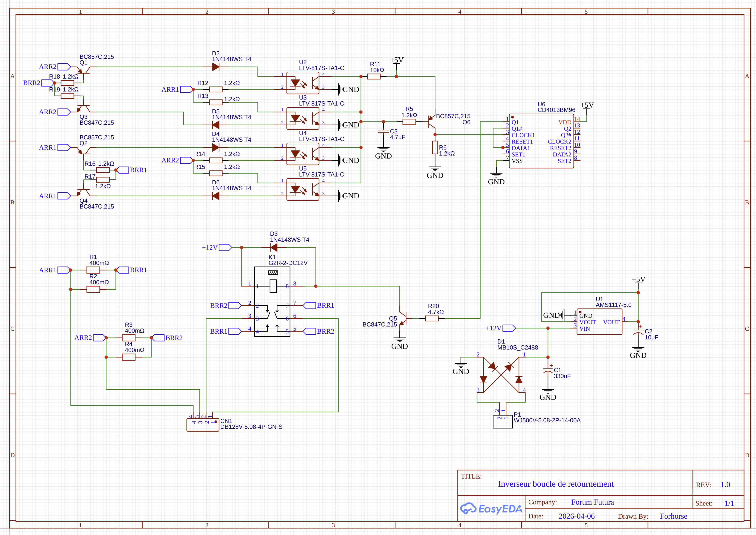756x535 pixels.
Task: Click the +12V net port near AMS1117 VIN
Action: coord(501,328)
